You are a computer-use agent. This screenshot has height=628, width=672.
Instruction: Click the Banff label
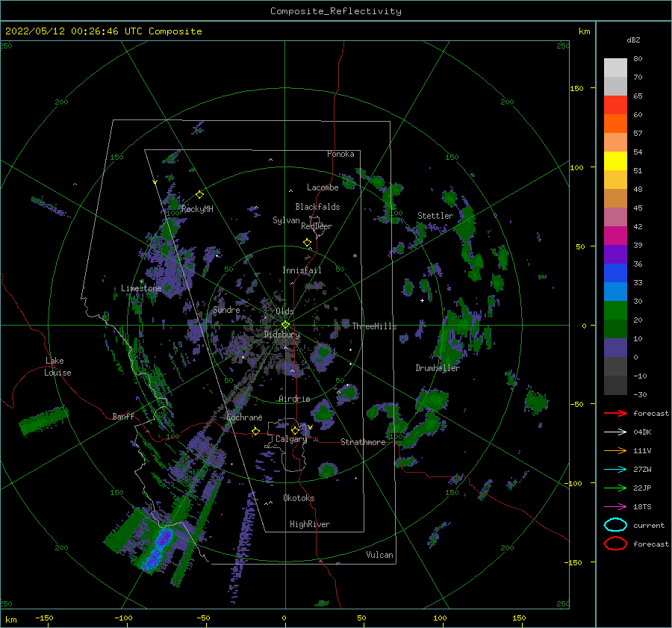tap(123, 417)
